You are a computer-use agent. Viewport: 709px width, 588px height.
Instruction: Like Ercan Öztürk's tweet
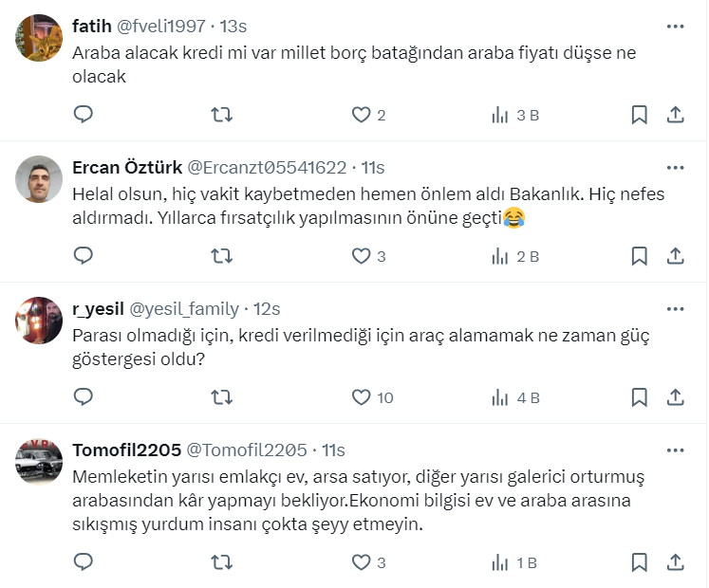pos(361,255)
